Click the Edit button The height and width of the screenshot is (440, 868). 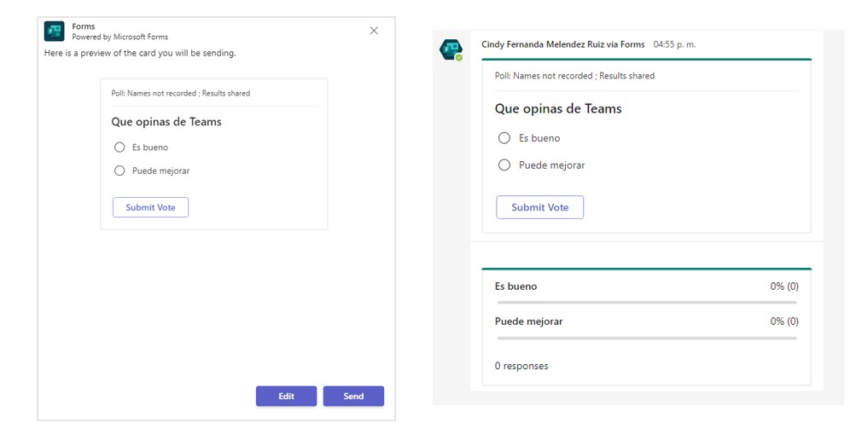click(286, 397)
